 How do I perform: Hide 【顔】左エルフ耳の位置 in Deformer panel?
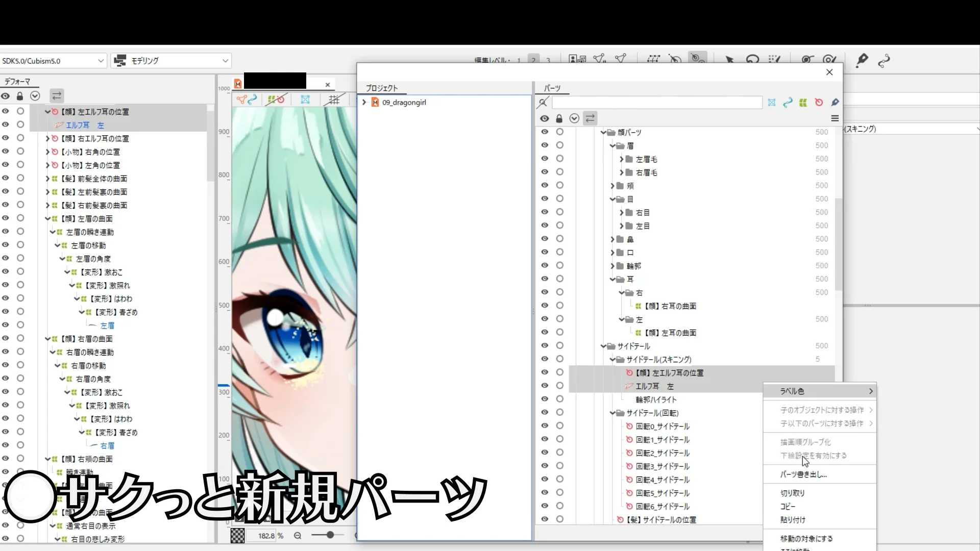pyautogui.click(x=5, y=111)
